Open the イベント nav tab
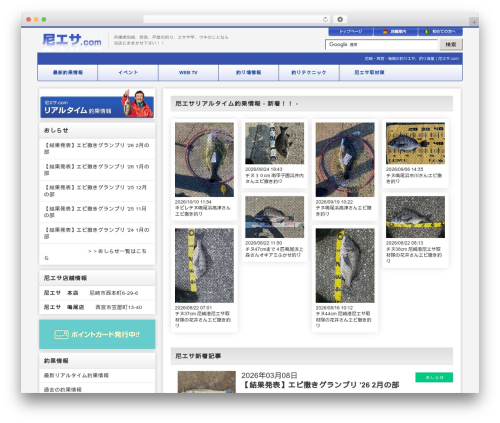The image size is (500, 423). 128,72
